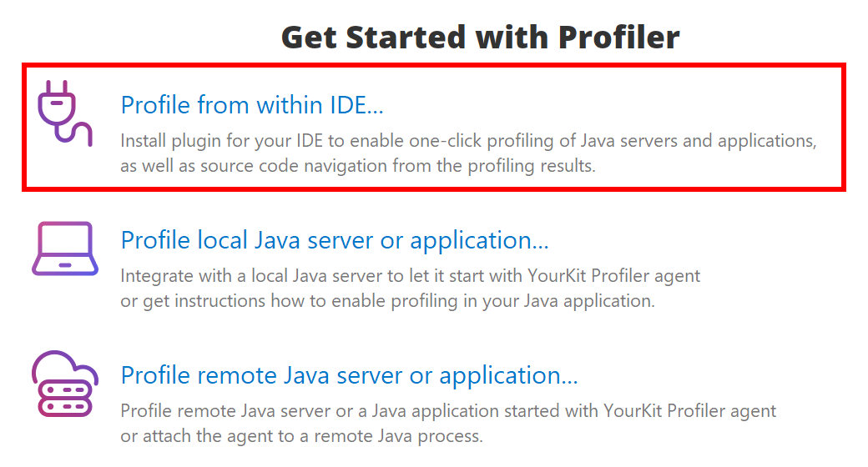The width and height of the screenshot is (868, 467).
Task: Open 'Profile from within IDE...' link
Action: tap(252, 104)
